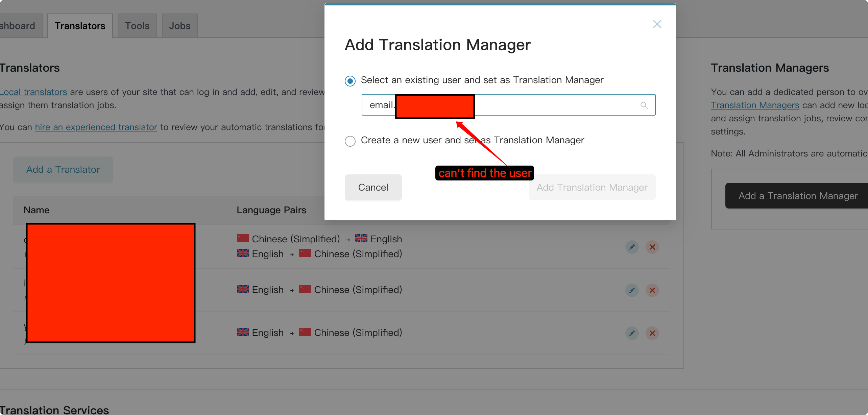Remove the first translator with red X

[652, 247]
